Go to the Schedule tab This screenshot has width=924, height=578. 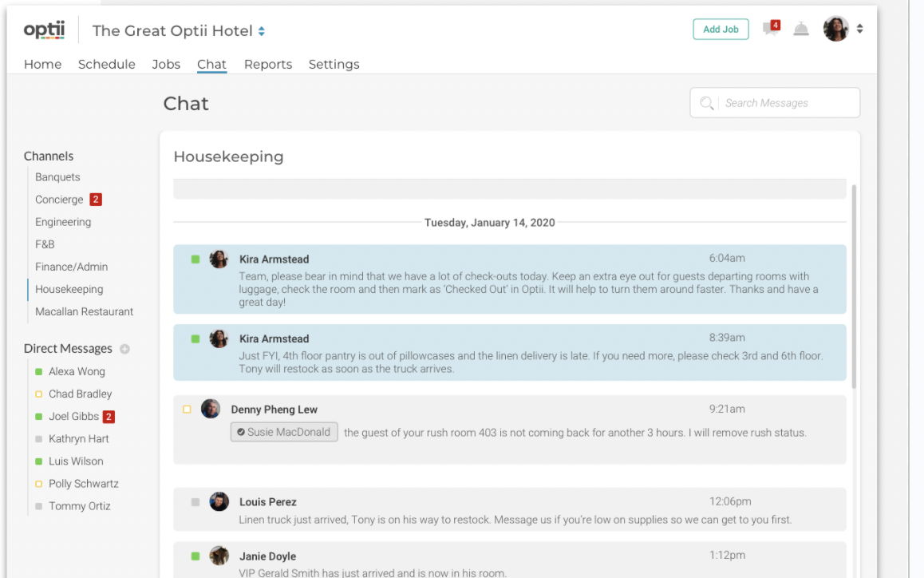click(107, 65)
